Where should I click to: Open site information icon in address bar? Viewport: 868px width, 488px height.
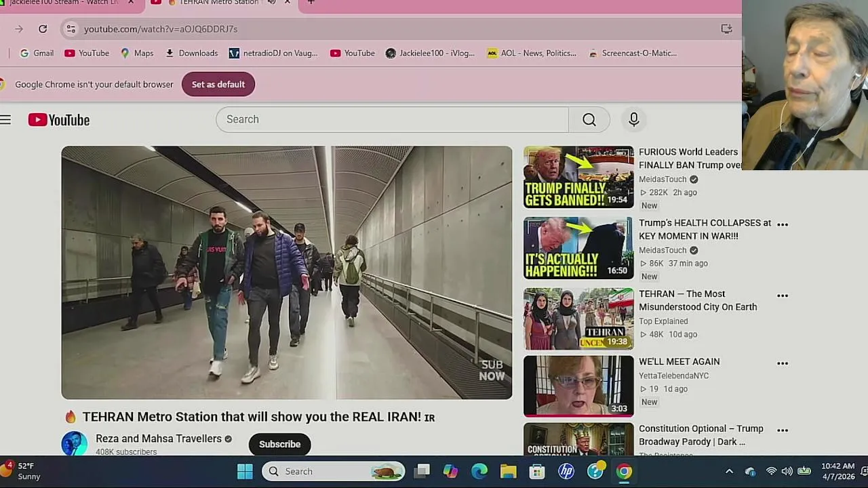71,29
